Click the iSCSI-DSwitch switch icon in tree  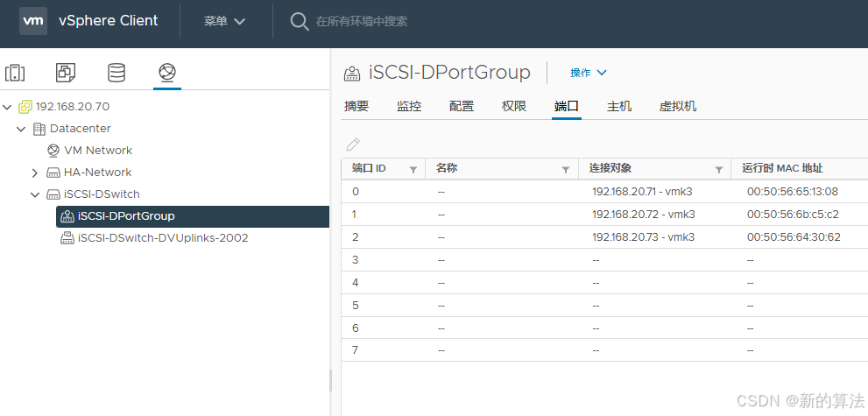coord(53,194)
